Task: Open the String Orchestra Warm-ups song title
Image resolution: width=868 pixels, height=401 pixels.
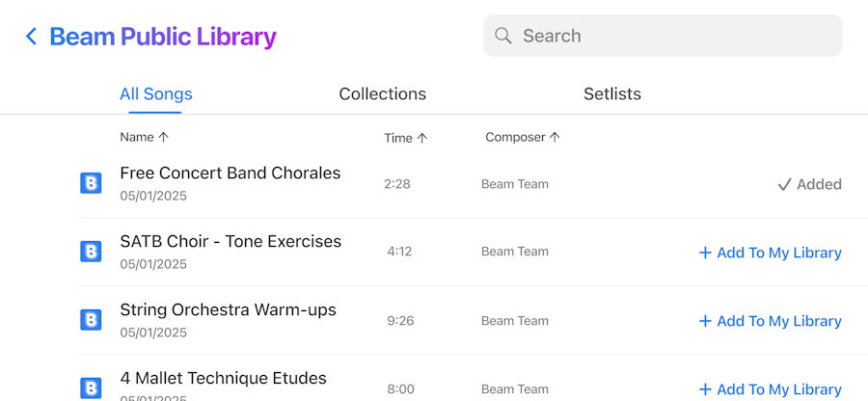Action: pos(228,309)
